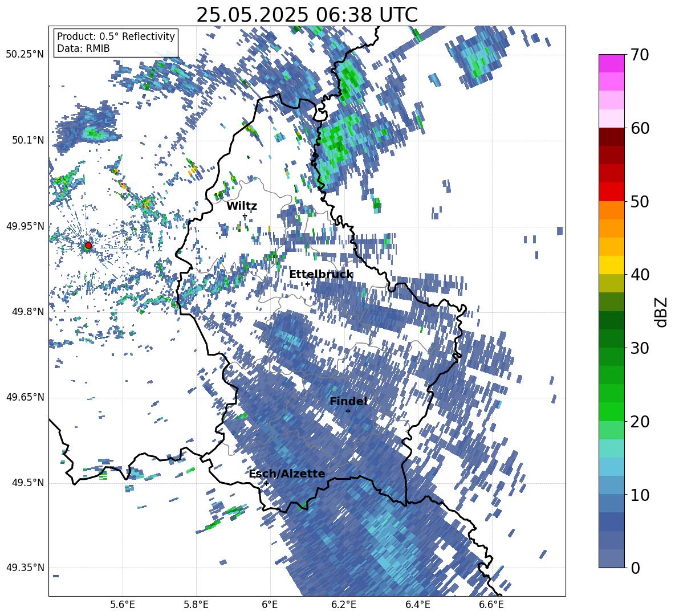
Task: Pick the bright green colorbar swatch at 20
Action: click(x=611, y=411)
